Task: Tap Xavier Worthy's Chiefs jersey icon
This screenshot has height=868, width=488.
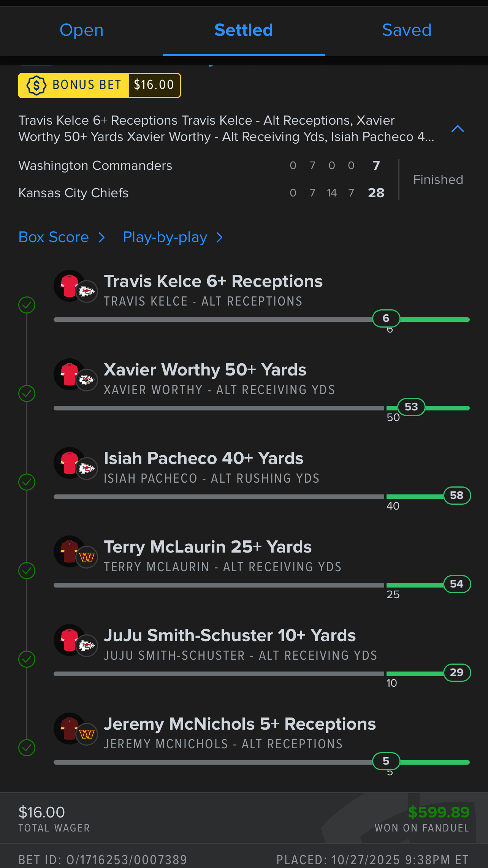Action: [70, 374]
